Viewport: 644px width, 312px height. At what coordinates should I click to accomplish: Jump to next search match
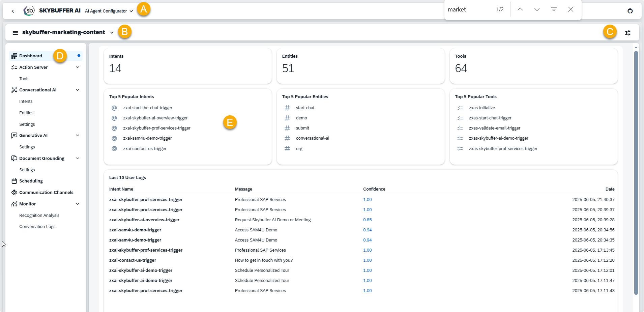[537, 9]
